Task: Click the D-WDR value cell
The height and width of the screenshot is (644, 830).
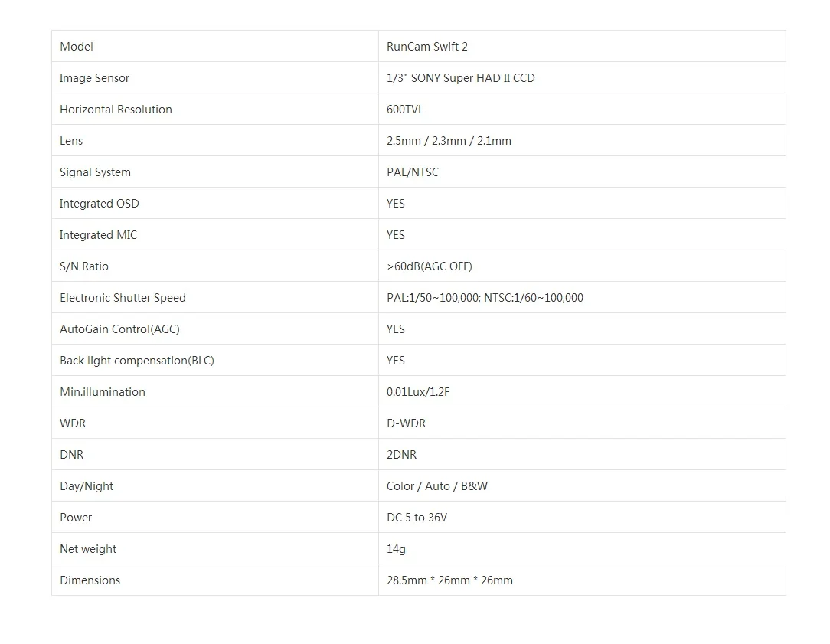Action: point(582,423)
